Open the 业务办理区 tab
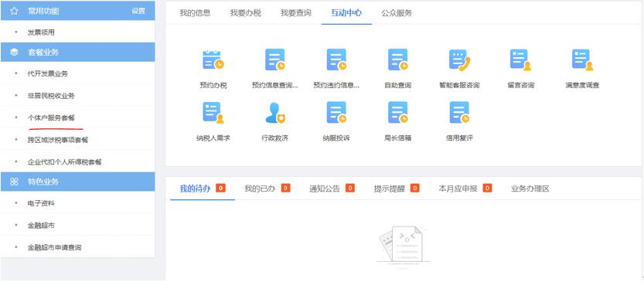Viewport: 644px width, 289px height. [x=530, y=189]
